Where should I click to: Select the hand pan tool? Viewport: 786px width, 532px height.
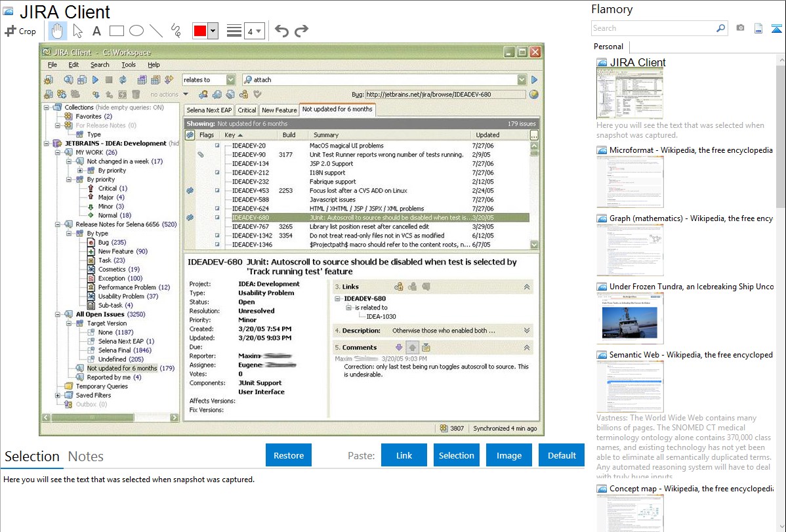pyautogui.click(x=57, y=31)
